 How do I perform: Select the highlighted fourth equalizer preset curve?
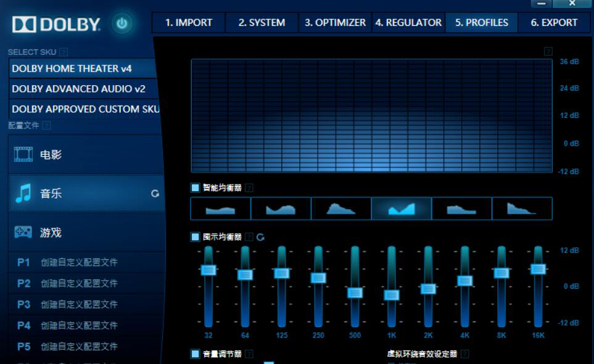pos(402,209)
